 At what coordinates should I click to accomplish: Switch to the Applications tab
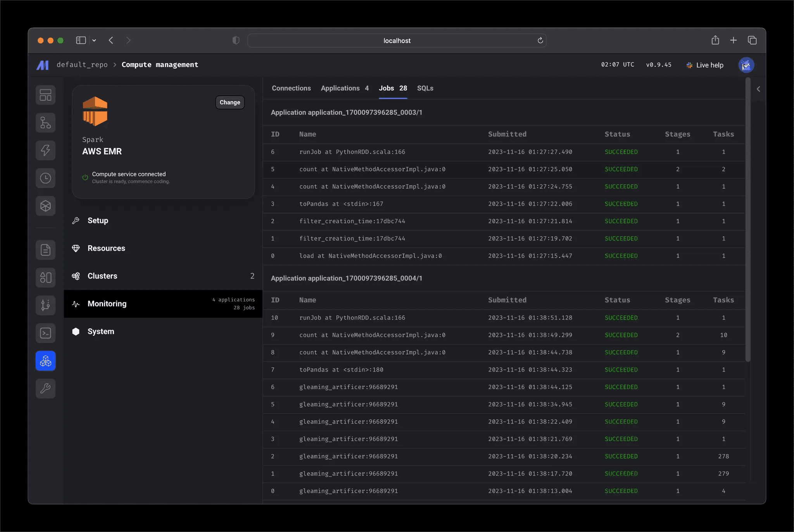coord(345,88)
